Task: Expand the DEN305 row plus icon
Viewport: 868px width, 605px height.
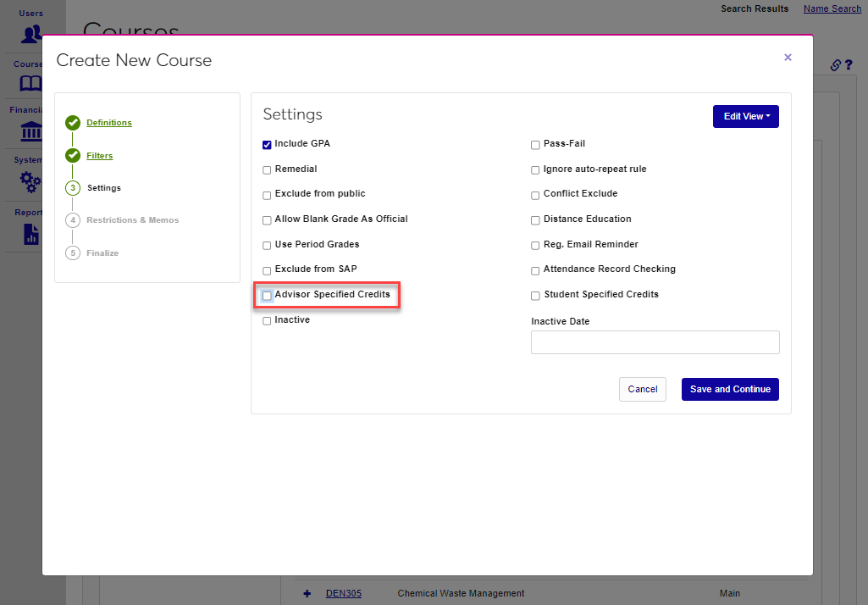Action: point(307,593)
